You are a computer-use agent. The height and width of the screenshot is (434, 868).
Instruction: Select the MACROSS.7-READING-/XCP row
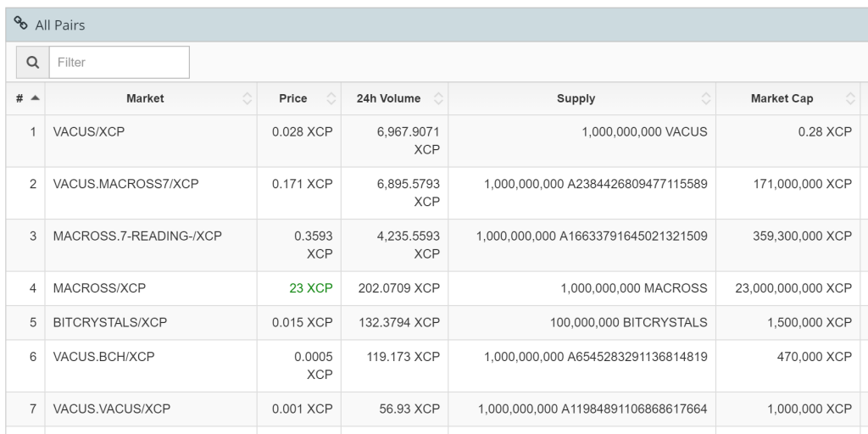pyautogui.click(x=137, y=236)
